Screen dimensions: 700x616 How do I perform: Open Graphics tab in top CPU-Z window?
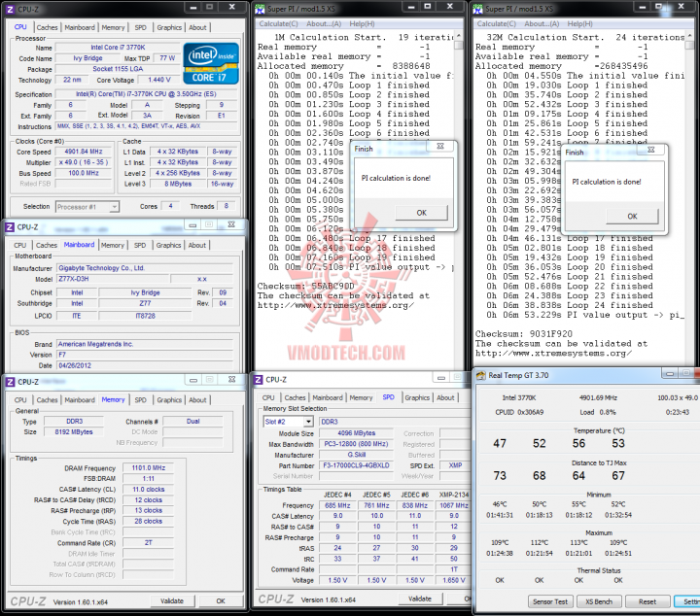pos(169,27)
